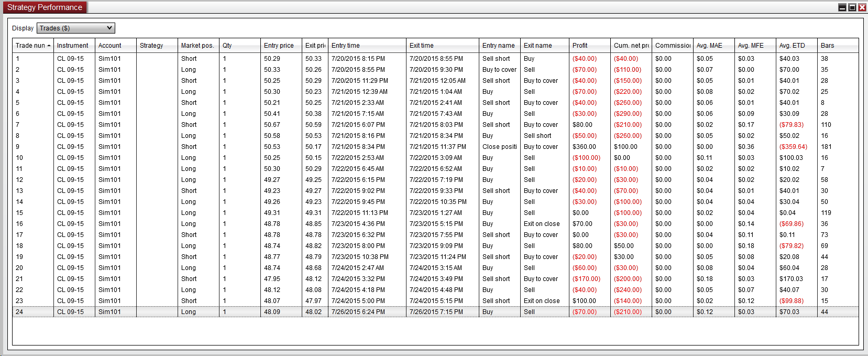Sort by the Trade number column header
This screenshot has width=868, height=356.
coord(33,46)
